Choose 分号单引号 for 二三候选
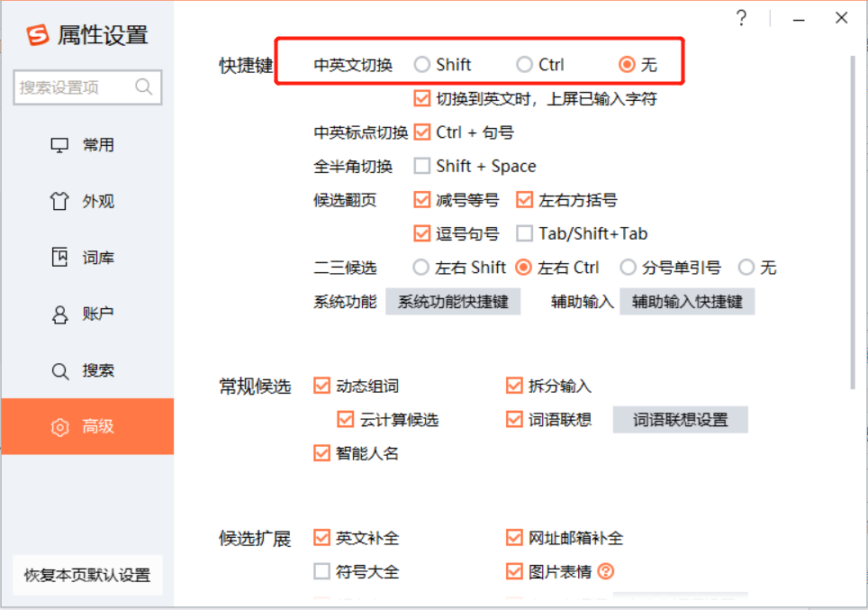 [628, 268]
